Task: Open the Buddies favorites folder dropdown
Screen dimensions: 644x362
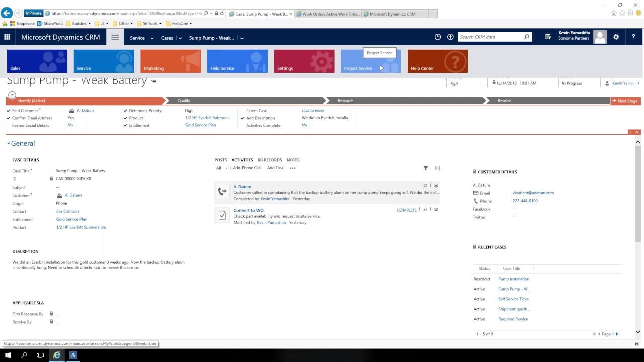Action: point(89,23)
